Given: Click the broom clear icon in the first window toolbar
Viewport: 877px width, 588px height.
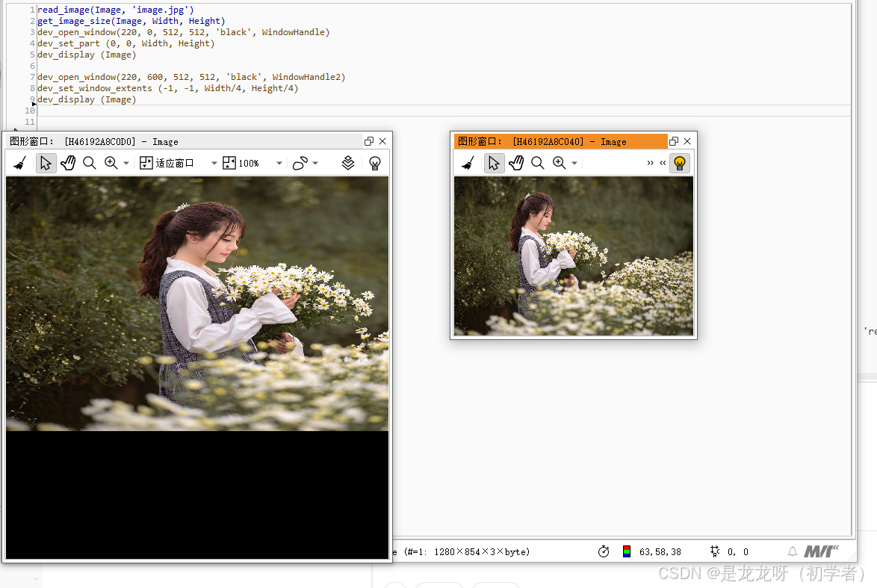Looking at the screenshot, I should (x=19, y=162).
